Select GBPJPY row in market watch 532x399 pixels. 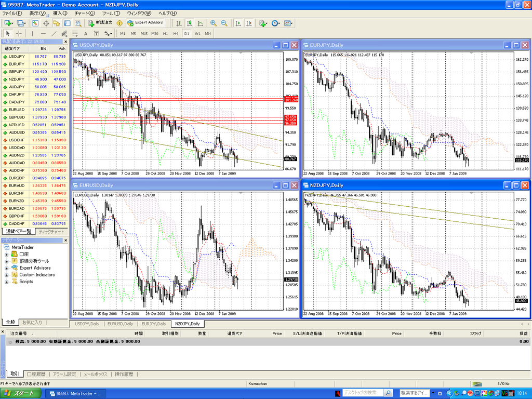click(17, 71)
